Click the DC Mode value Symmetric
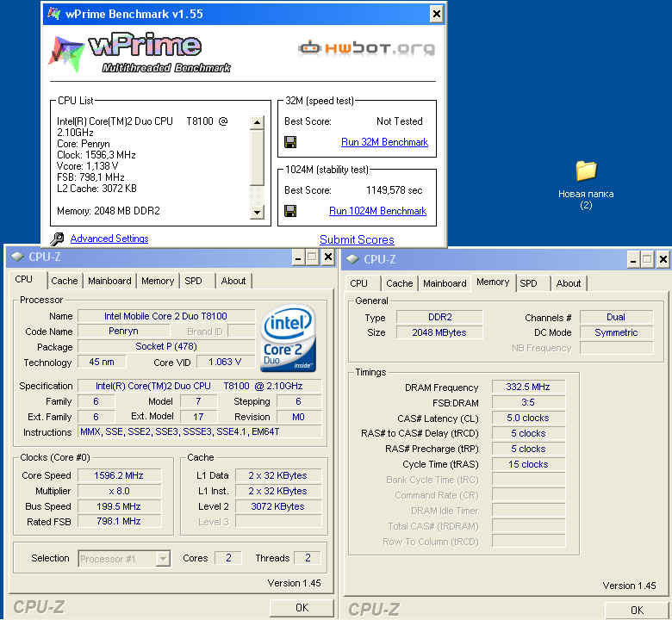 616,332
